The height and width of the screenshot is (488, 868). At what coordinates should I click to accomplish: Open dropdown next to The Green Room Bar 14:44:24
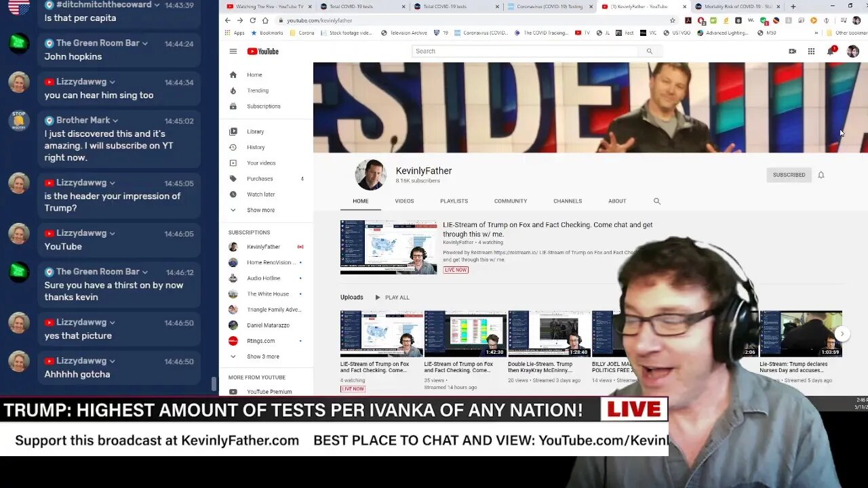(x=146, y=43)
